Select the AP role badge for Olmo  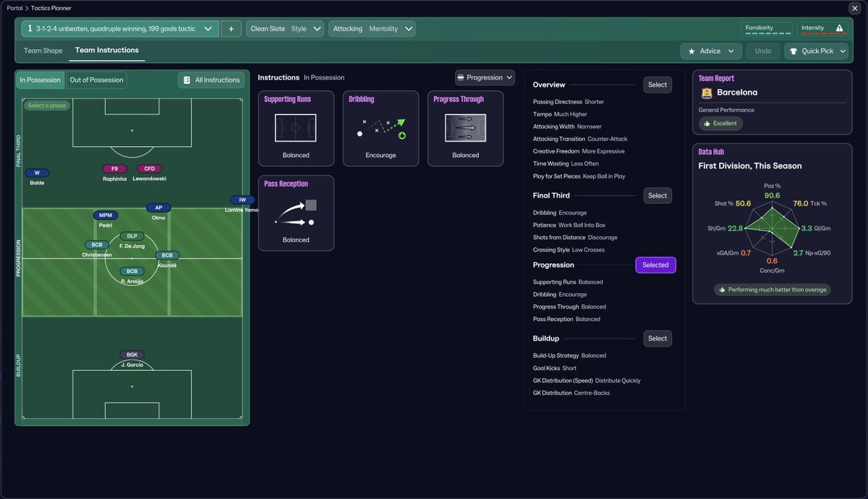tap(158, 208)
